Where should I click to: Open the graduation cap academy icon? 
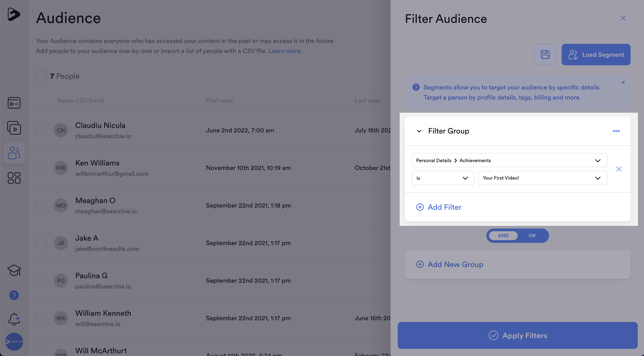point(14,270)
